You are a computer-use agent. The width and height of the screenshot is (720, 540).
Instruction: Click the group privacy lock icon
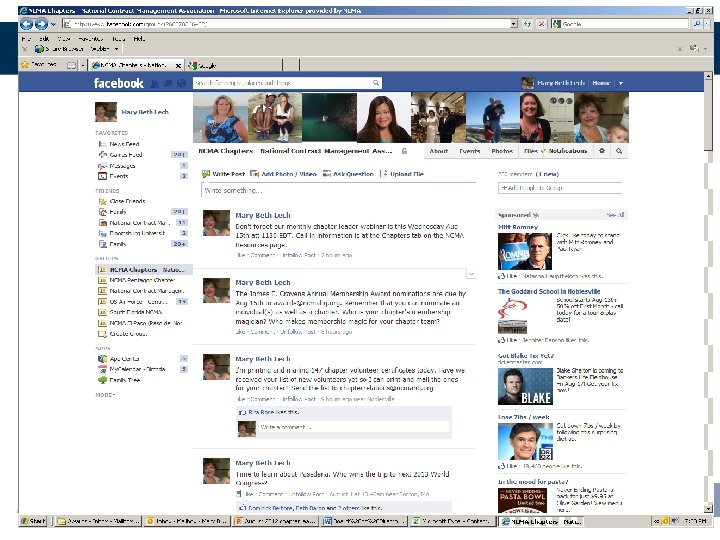pyautogui.click(x=404, y=151)
